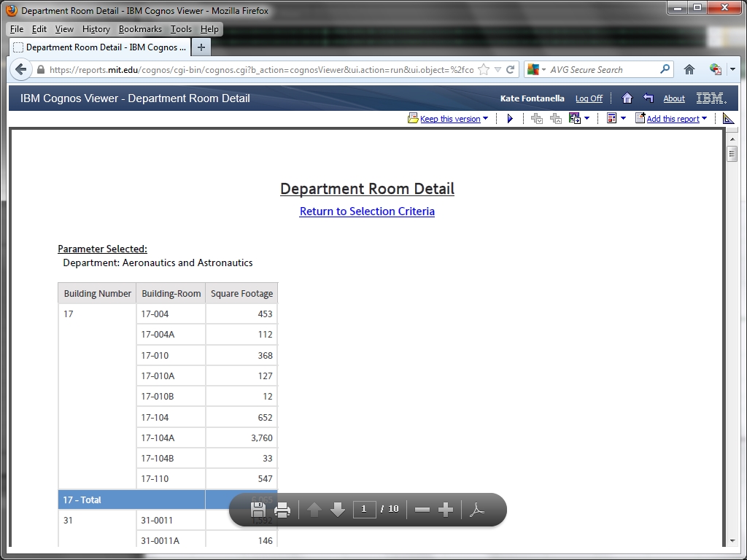Click the Return back-arrow icon in header
This screenshot has height=560, width=747.
click(648, 98)
